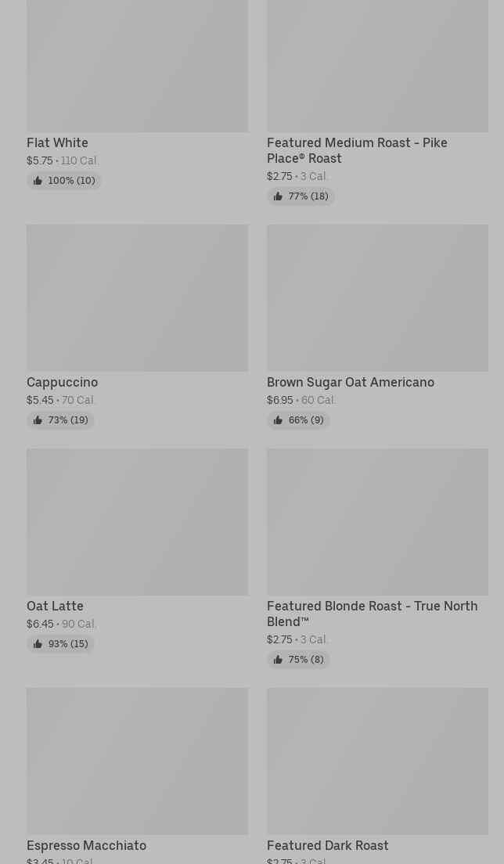Open the Brown Sugar Oat Americano title
The image size is (504, 864).
[350, 383]
